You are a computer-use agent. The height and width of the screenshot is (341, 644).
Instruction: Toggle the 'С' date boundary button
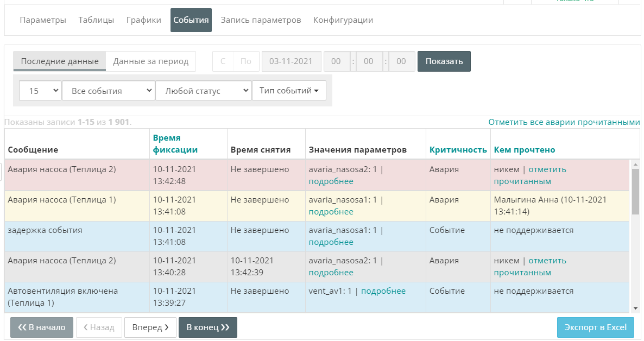pyautogui.click(x=223, y=61)
